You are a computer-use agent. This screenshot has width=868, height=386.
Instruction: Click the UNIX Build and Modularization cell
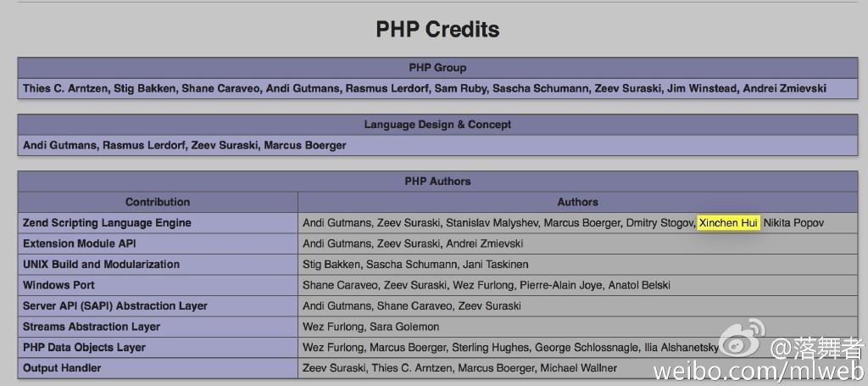pyautogui.click(x=158, y=265)
